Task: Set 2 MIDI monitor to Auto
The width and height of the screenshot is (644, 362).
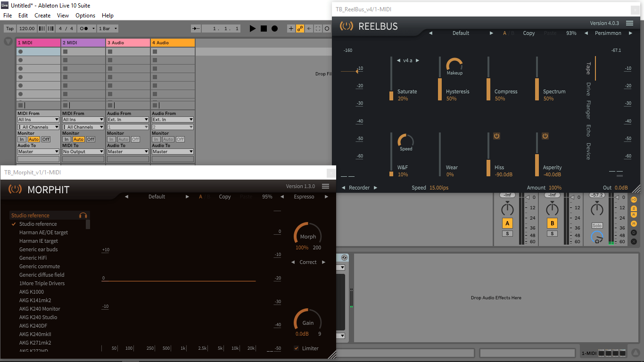Action: (x=78, y=140)
